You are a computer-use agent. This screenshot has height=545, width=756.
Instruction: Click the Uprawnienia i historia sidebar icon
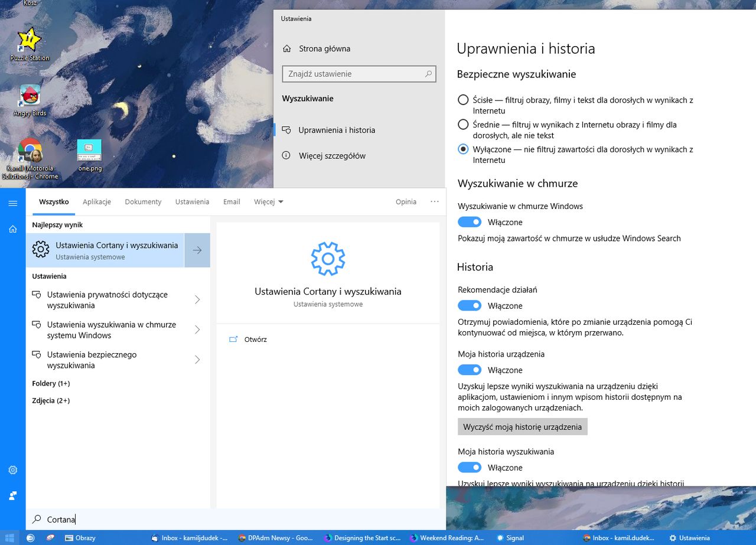click(286, 130)
